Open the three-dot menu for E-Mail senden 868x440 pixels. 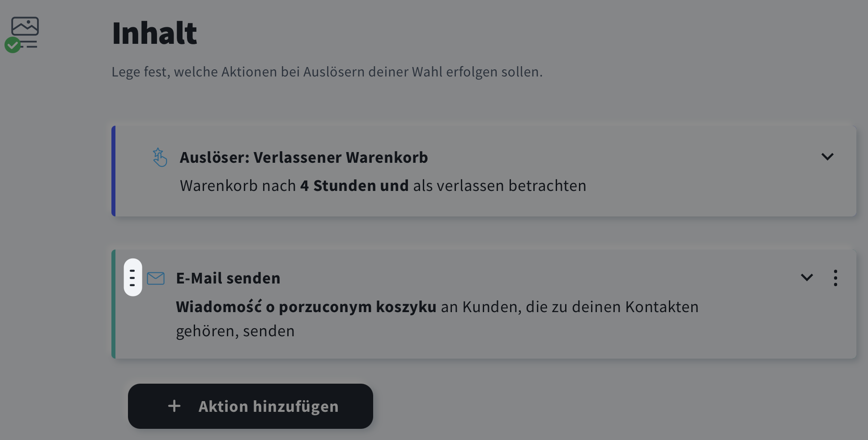click(835, 278)
